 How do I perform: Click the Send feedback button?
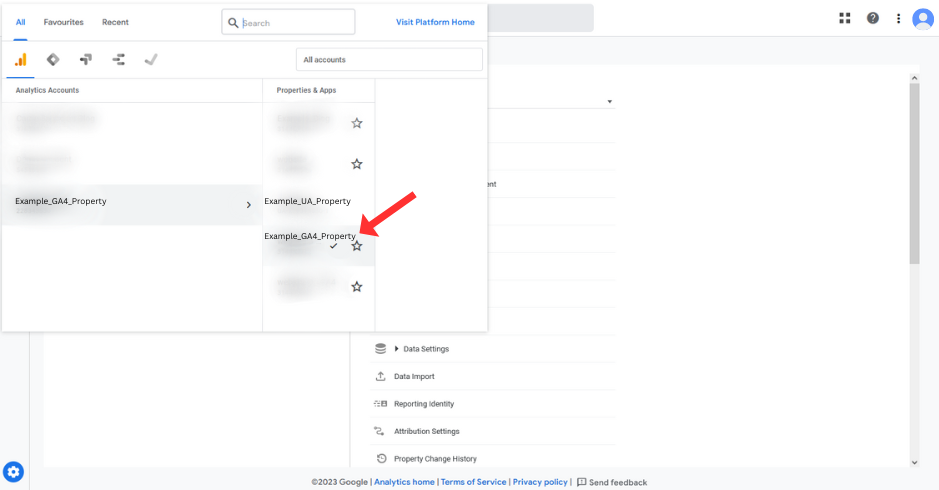pos(611,482)
